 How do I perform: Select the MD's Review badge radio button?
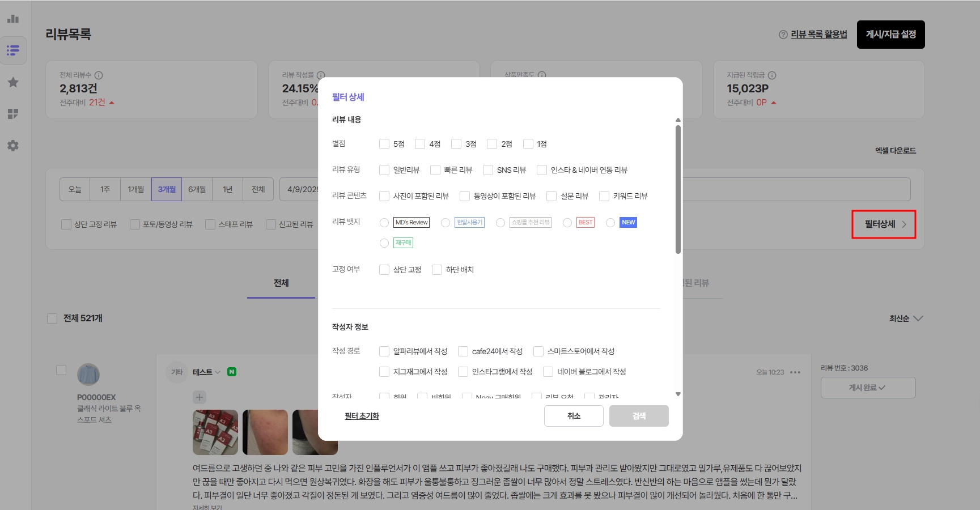click(x=384, y=223)
